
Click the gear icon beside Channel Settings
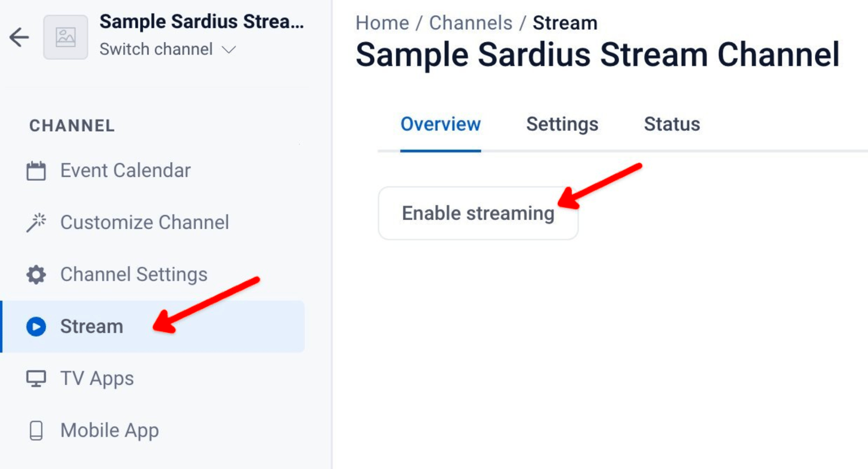coord(36,274)
